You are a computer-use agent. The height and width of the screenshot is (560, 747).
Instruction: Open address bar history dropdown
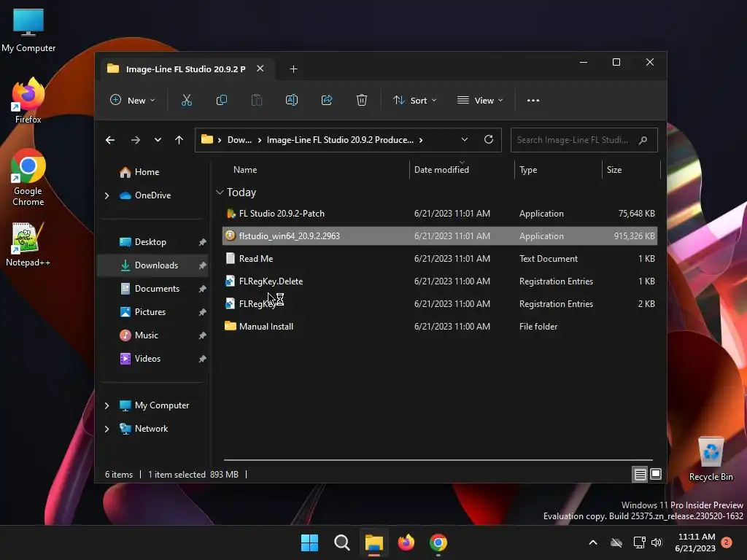[465, 139]
